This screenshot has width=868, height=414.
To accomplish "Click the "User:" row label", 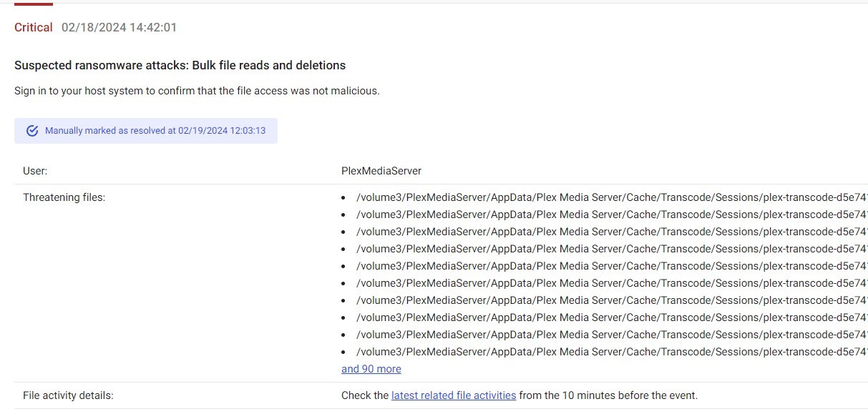I will pos(35,171).
